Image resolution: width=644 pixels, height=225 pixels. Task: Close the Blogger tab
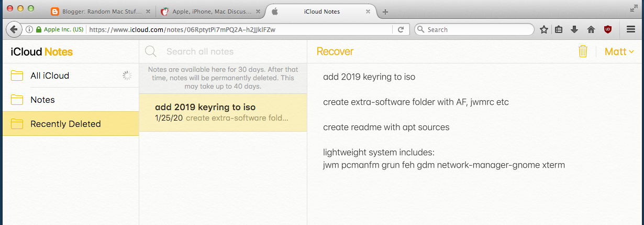(x=148, y=12)
